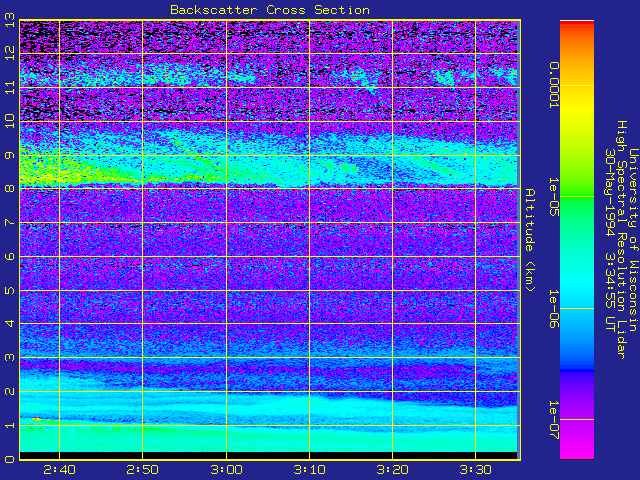The image size is (640, 480).
Task: Click the "University of Wisconsin" text
Action: [633, 240]
